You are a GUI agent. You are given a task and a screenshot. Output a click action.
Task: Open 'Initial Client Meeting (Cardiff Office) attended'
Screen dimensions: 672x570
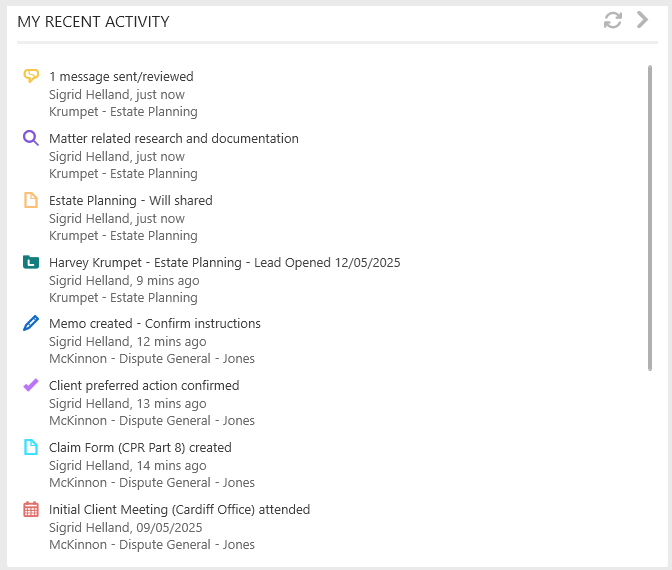(x=180, y=510)
